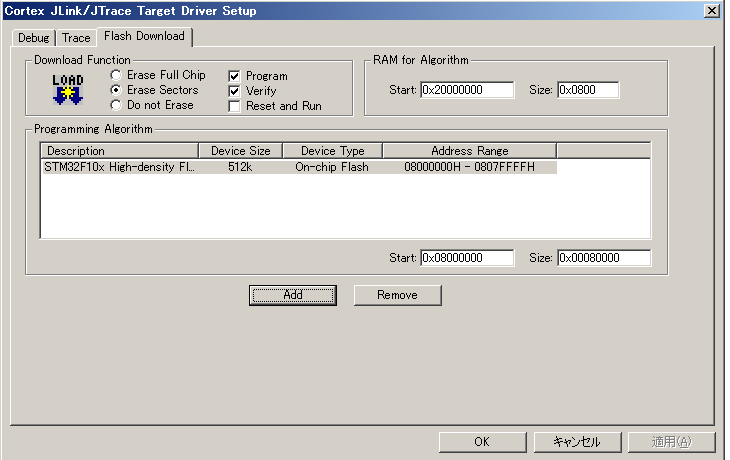Image resolution: width=730 pixels, height=460 pixels.
Task: Click the Device Size column header
Action: pyautogui.click(x=241, y=151)
